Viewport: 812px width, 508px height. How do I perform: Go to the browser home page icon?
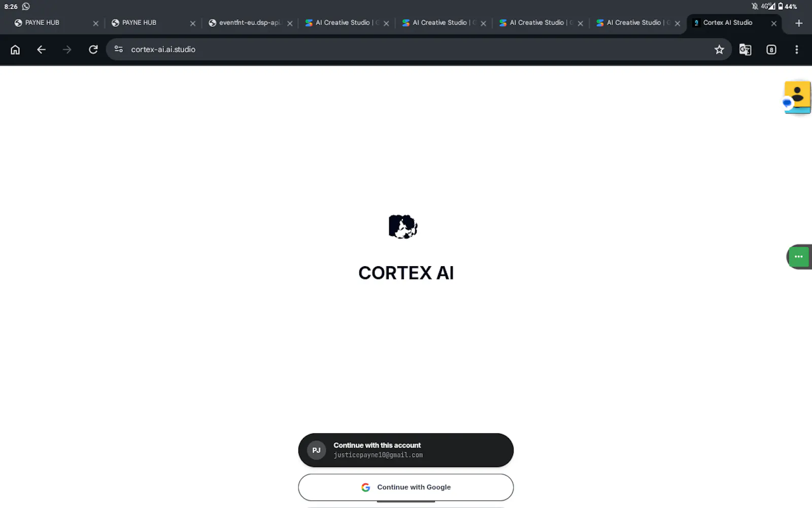click(15, 49)
